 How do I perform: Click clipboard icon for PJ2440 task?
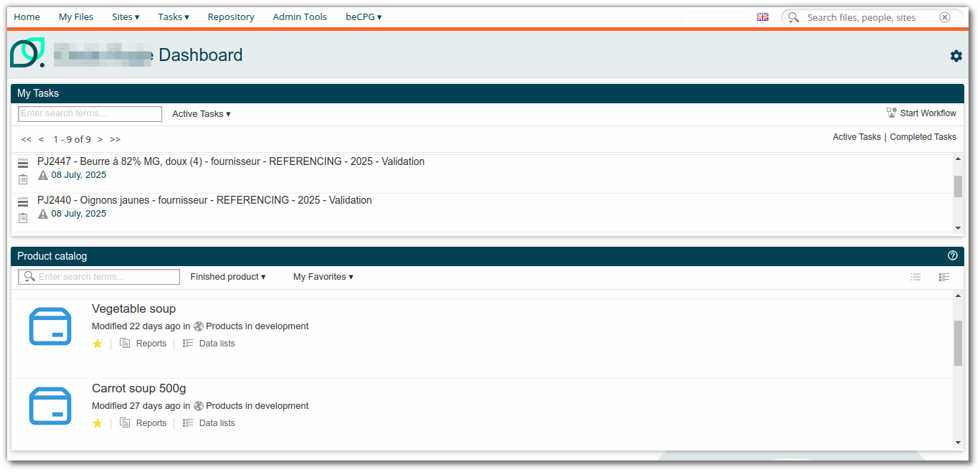click(x=23, y=218)
